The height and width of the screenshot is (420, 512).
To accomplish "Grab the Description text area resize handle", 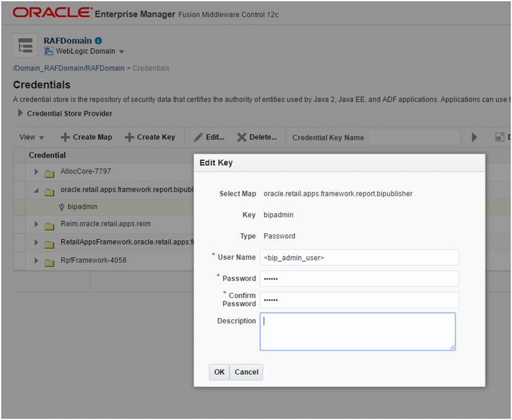I will 452,347.
